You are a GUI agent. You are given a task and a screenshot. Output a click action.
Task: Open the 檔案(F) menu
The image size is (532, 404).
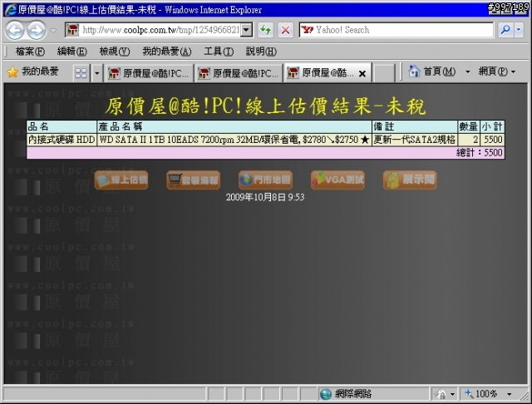pos(30,52)
